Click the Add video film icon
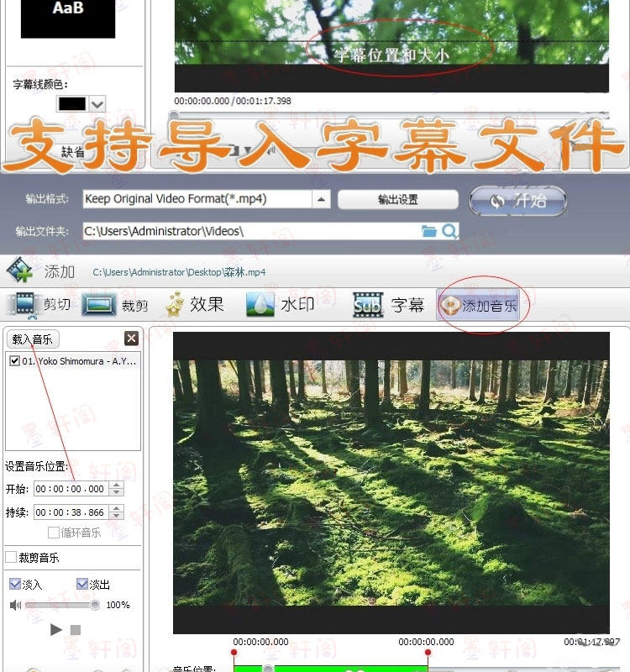630x672 pixels. pyautogui.click(x=19, y=270)
